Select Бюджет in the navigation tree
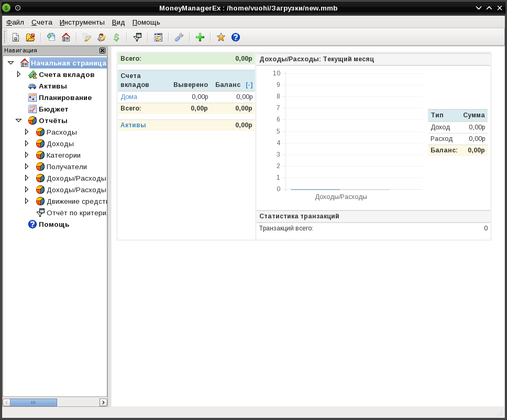507x420 pixels. click(x=53, y=109)
